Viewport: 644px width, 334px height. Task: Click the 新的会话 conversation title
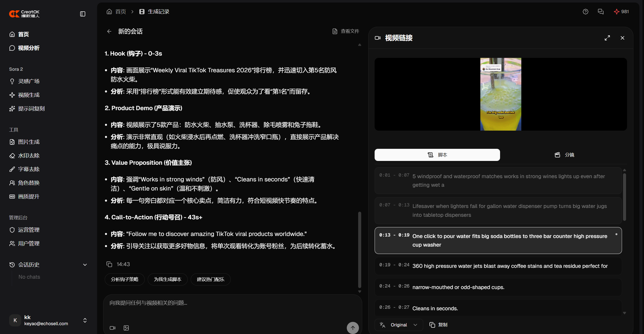(x=131, y=31)
